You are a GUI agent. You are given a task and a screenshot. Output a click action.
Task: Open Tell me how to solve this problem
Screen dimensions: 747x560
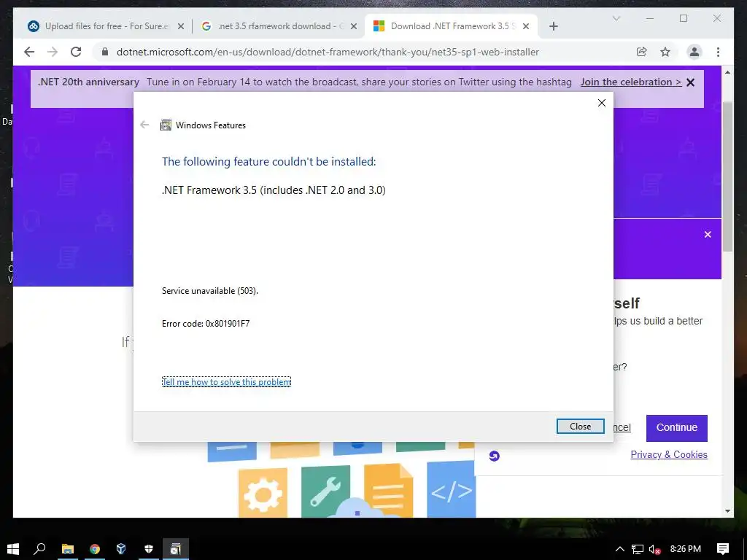226,382
